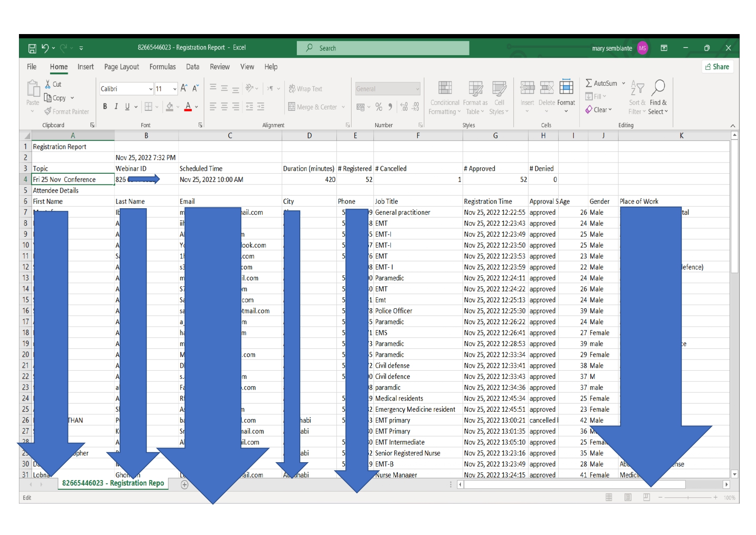Open the Clear dropdown
756x535 pixels.
point(599,110)
